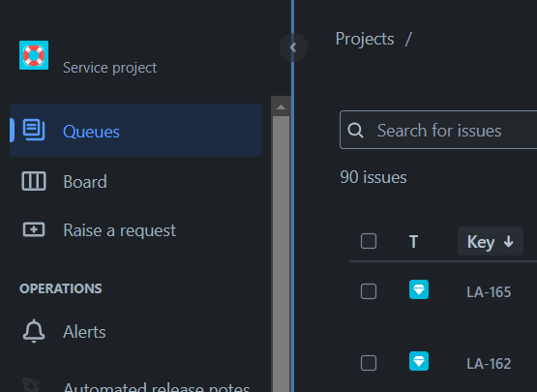537x392 pixels.
Task: Click the Raise a request plus icon
Action: click(x=34, y=229)
